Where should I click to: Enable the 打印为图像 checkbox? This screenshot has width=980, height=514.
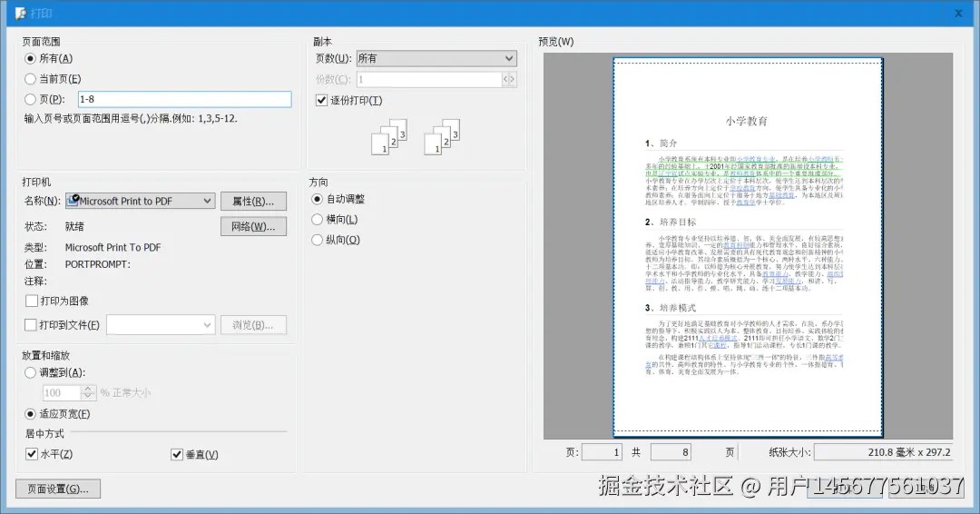[x=31, y=301]
